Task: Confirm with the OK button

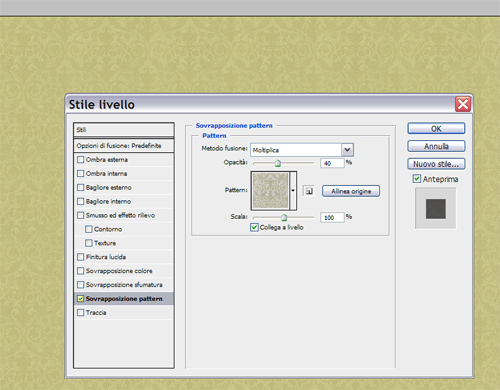Action: pos(436,129)
